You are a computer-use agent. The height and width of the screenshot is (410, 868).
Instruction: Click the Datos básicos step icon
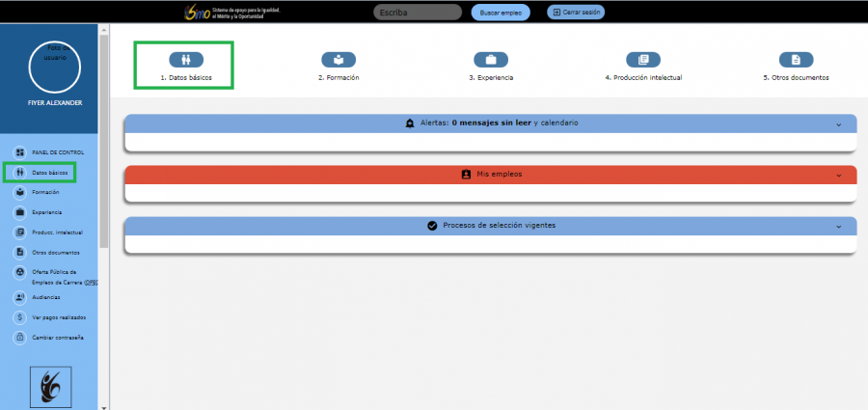pyautogui.click(x=186, y=60)
